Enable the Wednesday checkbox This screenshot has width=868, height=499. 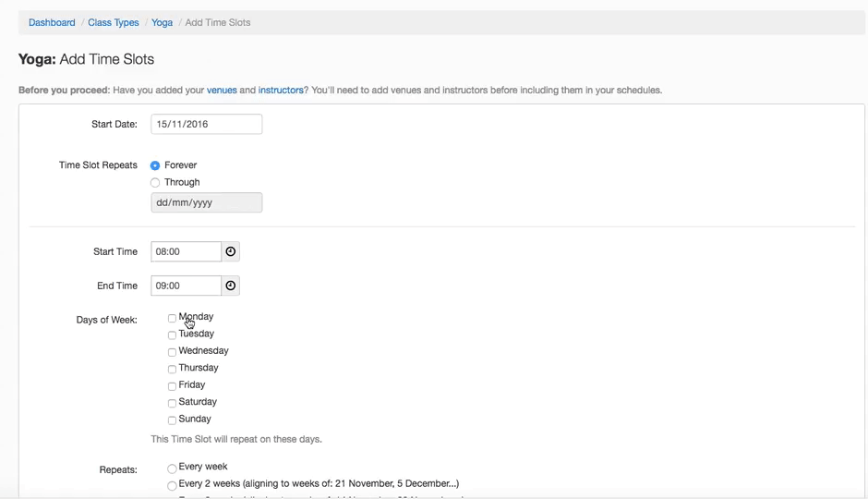(172, 352)
